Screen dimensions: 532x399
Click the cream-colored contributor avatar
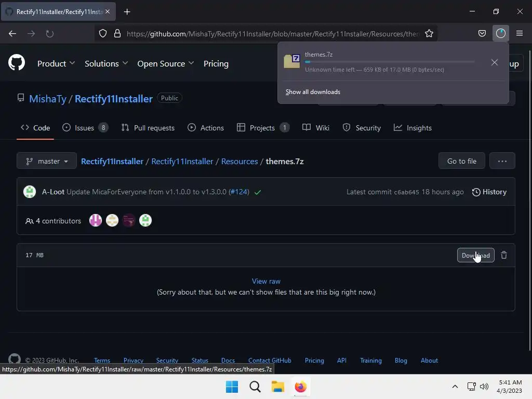point(112,220)
